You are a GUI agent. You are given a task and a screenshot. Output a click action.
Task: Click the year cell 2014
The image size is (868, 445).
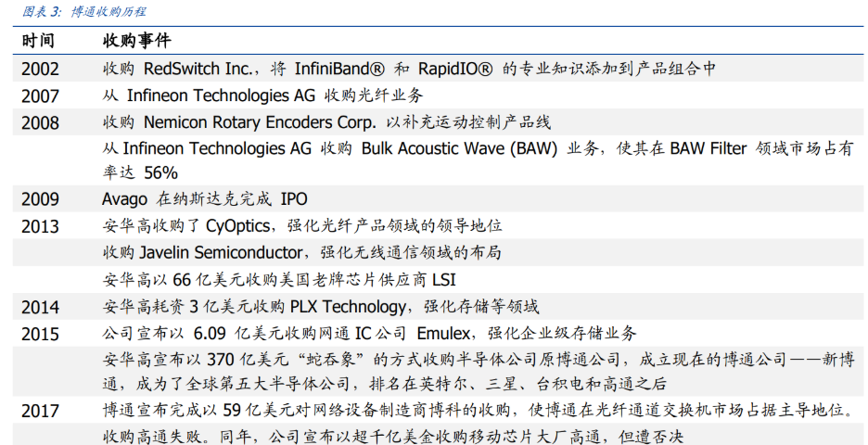(x=40, y=307)
